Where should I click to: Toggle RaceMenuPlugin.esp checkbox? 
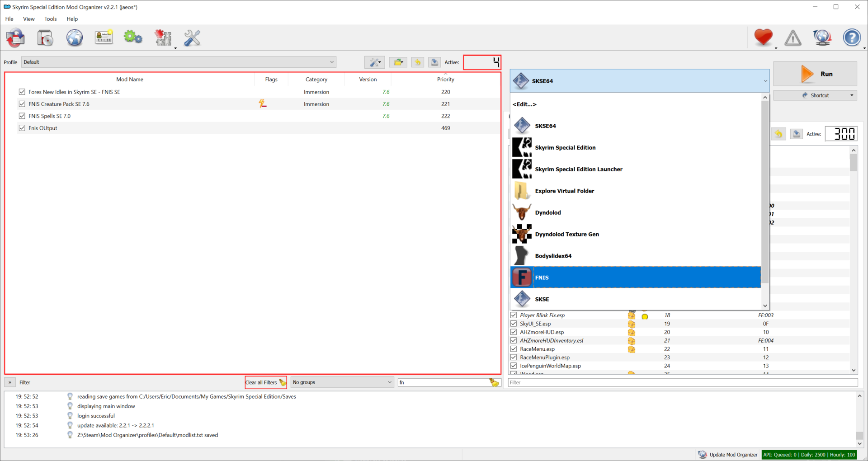514,358
